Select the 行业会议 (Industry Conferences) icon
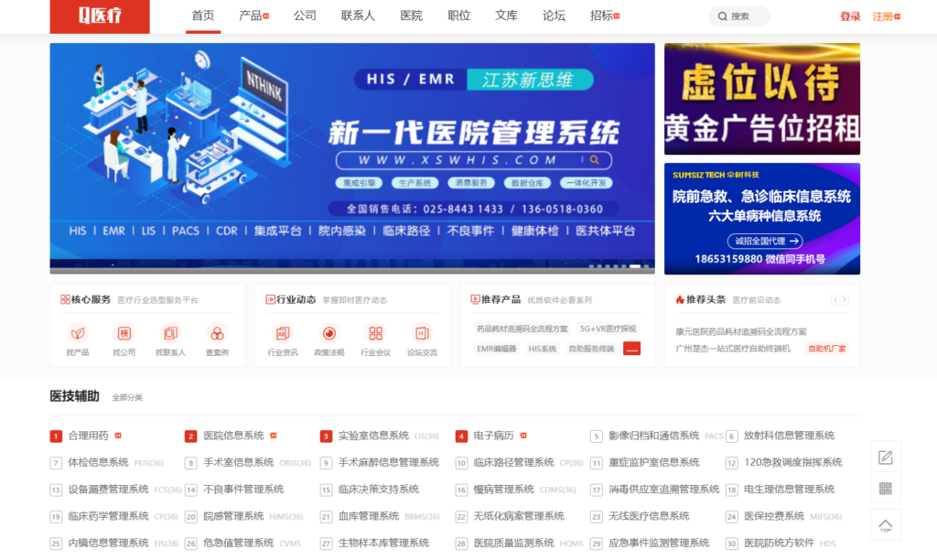 point(374,333)
